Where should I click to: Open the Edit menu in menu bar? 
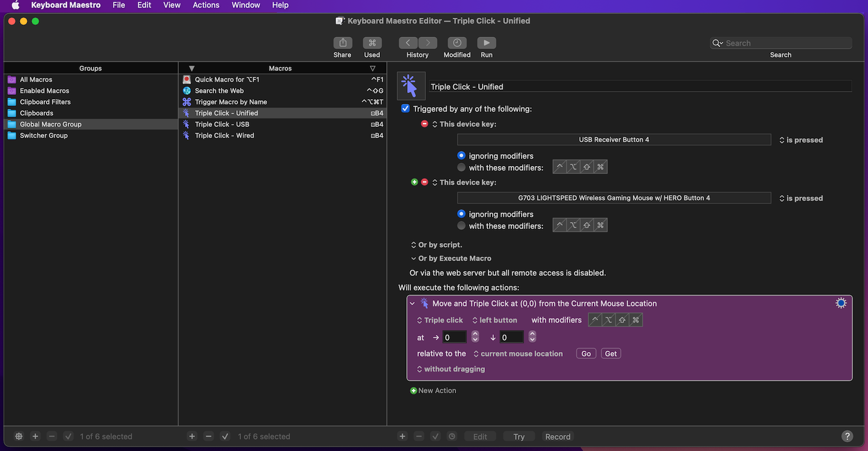(144, 5)
